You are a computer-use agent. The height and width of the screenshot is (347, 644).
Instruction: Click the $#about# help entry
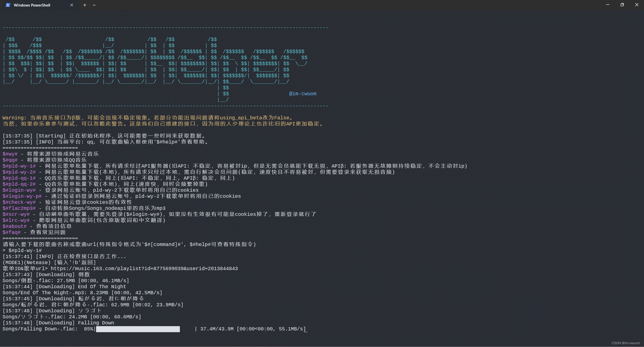pos(15,226)
